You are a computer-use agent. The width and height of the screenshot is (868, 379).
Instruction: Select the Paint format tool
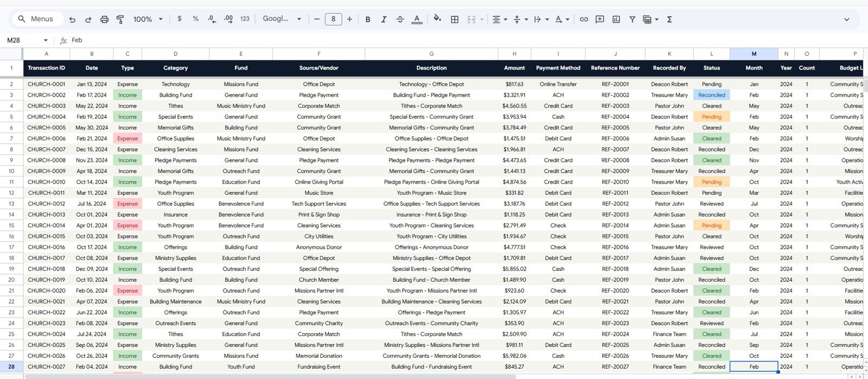tap(120, 19)
